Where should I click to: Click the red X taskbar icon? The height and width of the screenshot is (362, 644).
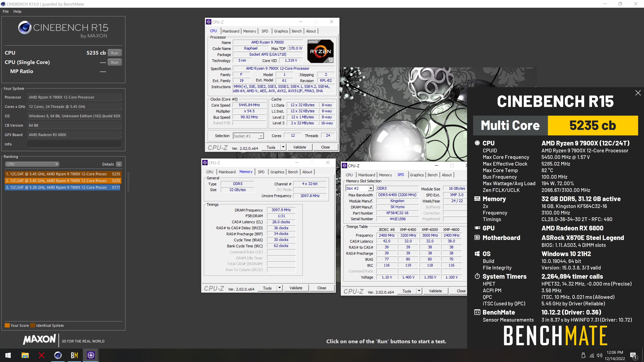41,355
